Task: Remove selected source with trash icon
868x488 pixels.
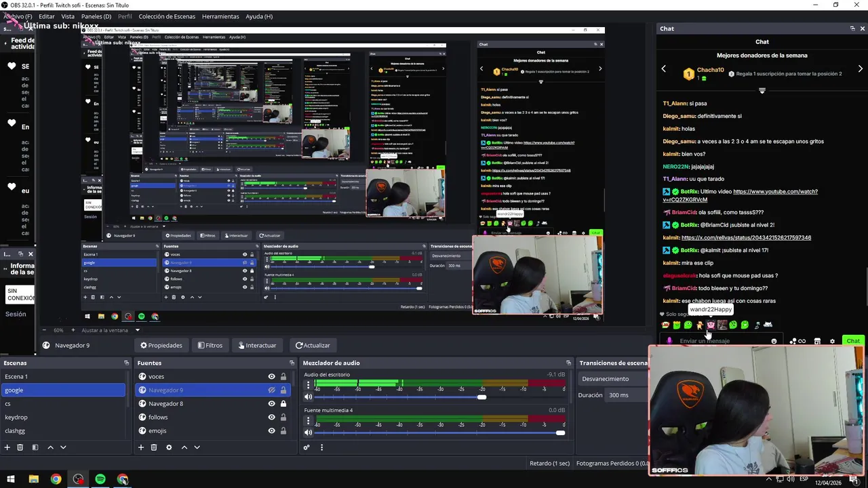Action: tap(154, 447)
